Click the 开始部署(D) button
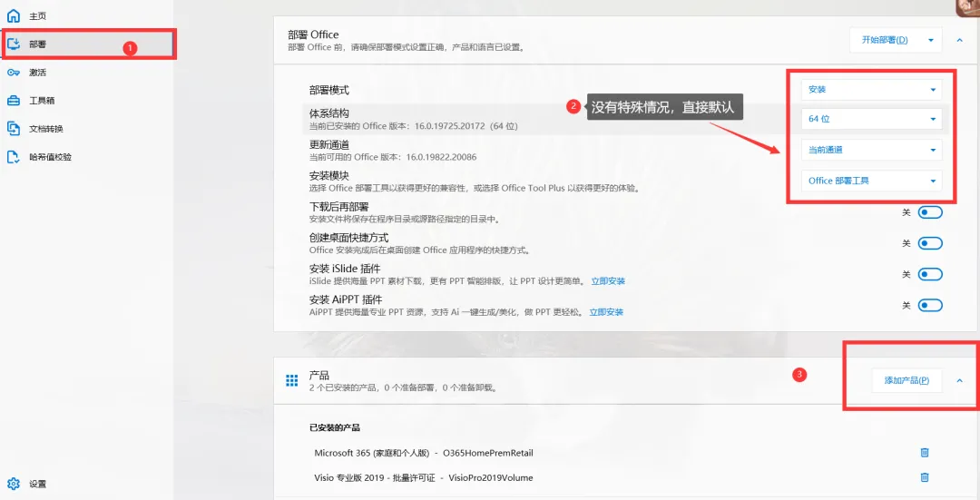The width and height of the screenshot is (980, 500). pos(885,40)
